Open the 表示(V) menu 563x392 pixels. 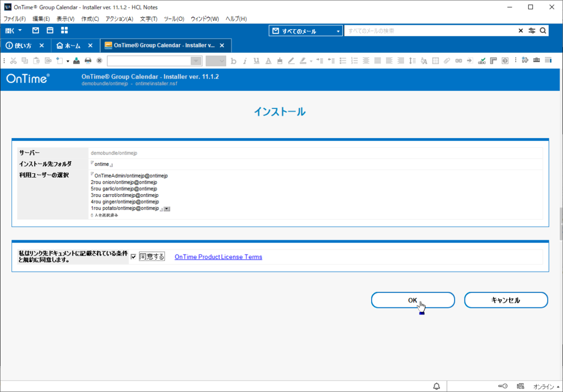(x=65, y=19)
